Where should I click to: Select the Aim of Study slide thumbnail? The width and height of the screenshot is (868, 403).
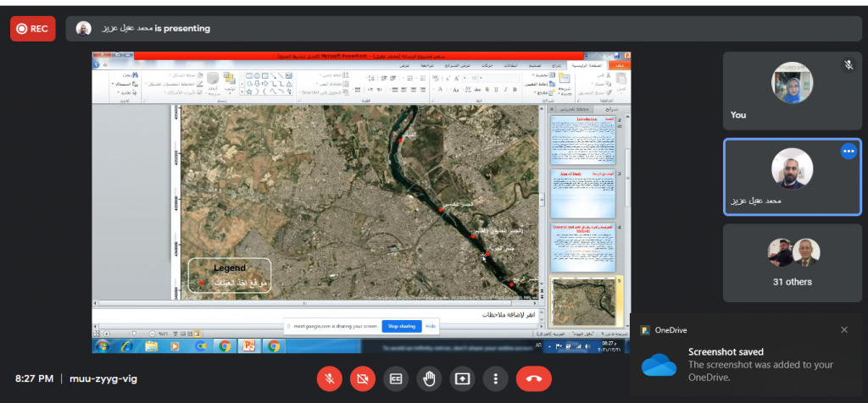(582, 192)
